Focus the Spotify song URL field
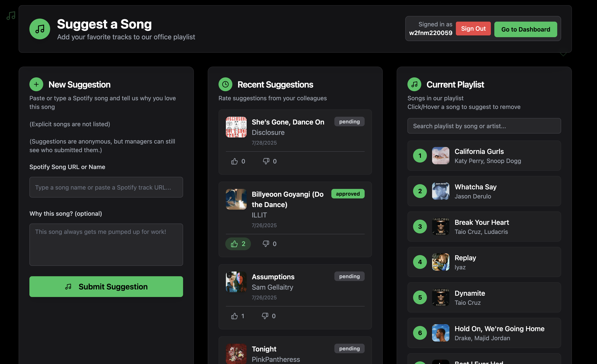This screenshot has height=364, width=597. (x=106, y=187)
